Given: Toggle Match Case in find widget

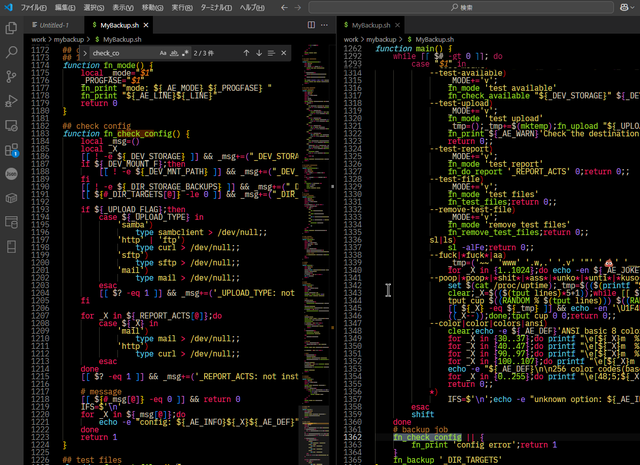Looking at the screenshot, I should (163, 52).
